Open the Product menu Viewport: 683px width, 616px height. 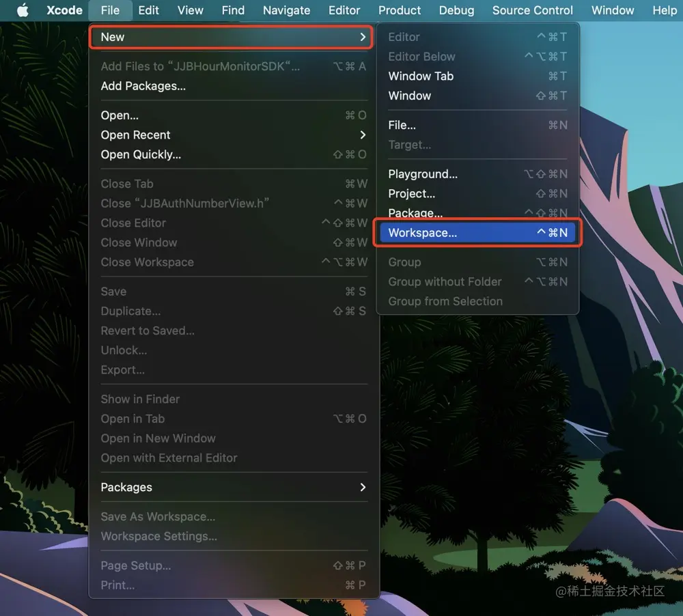400,10
